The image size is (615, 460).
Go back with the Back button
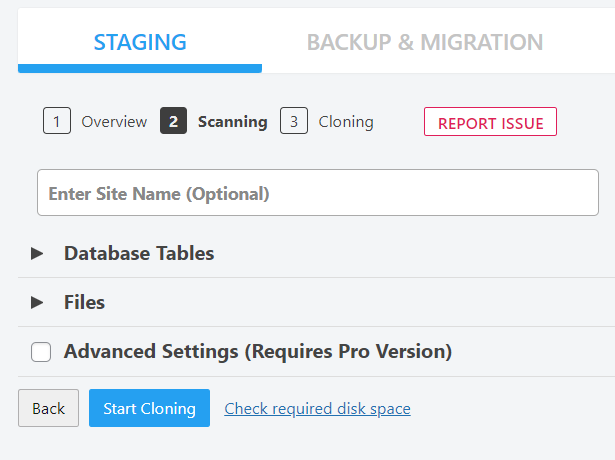coord(49,408)
